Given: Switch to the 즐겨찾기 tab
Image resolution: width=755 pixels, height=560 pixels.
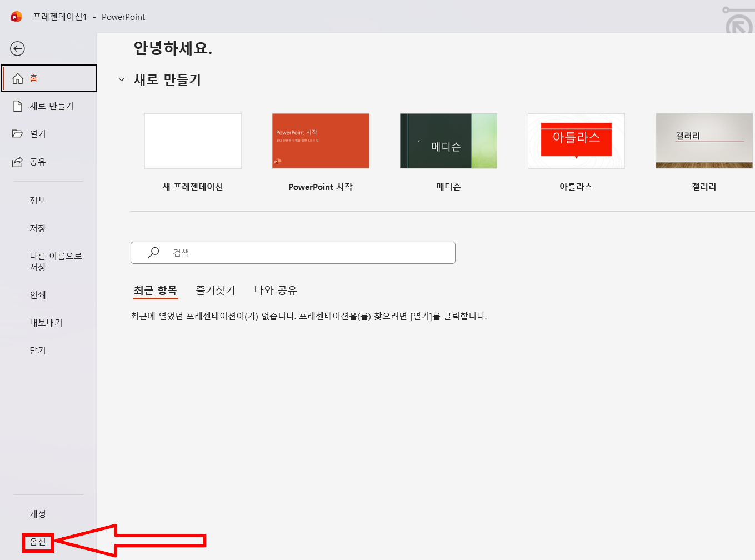Looking at the screenshot, I should tap(216, 291).
